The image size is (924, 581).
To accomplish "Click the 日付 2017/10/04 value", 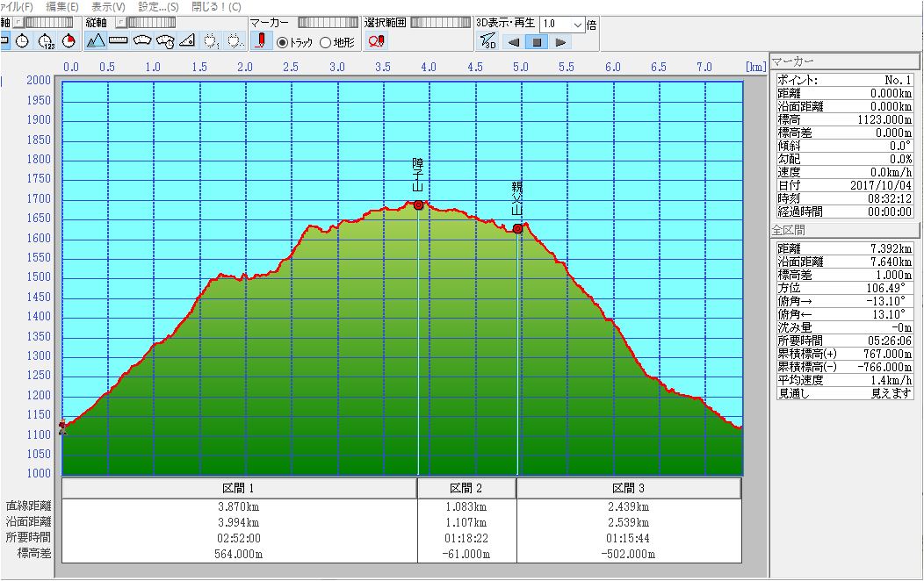I will (x=881, y=185).
